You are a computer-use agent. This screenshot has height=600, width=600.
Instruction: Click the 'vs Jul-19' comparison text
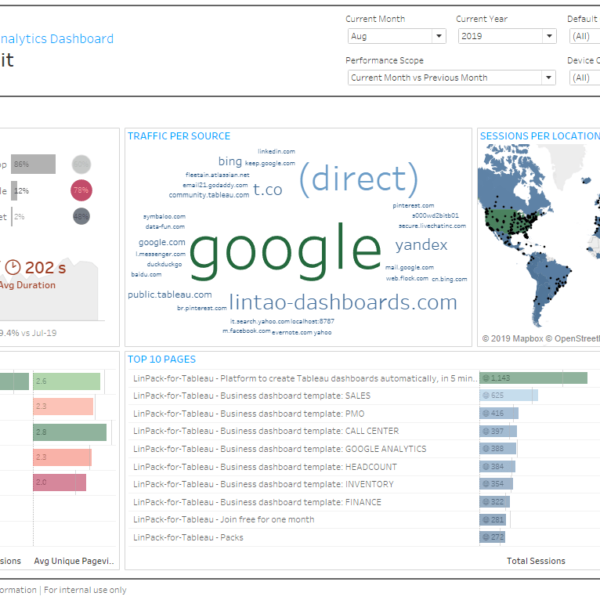(39, 333)
